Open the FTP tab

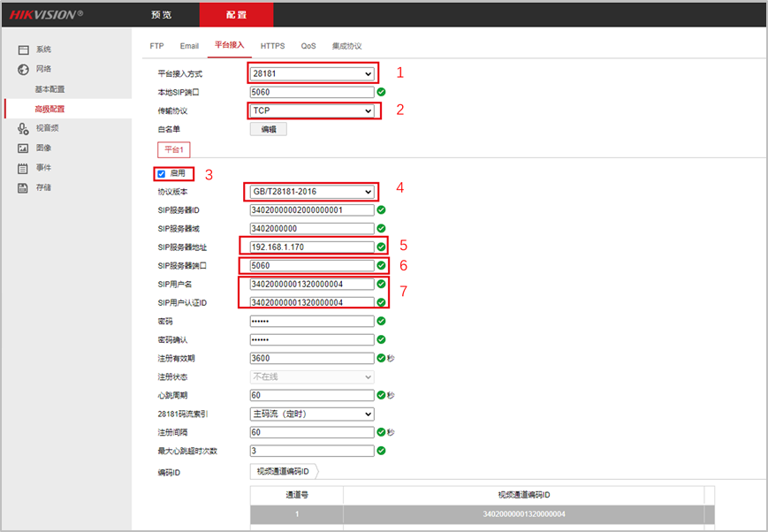pos(156,46)
